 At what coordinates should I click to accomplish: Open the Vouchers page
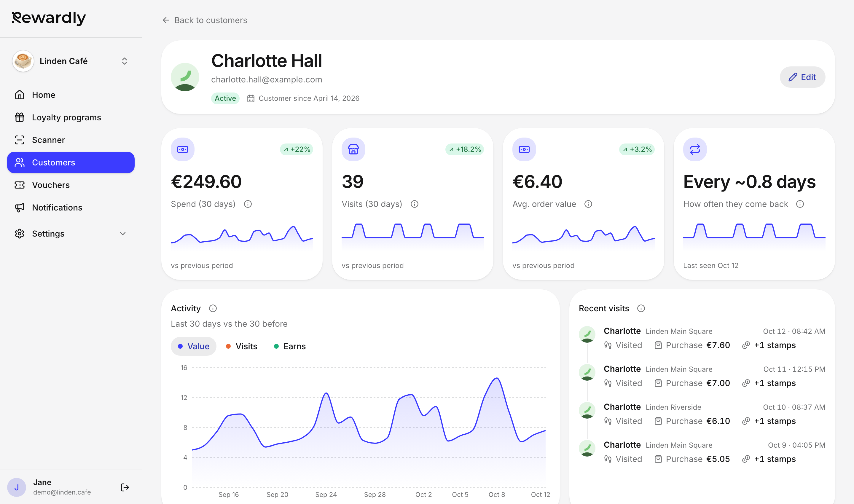71,185
